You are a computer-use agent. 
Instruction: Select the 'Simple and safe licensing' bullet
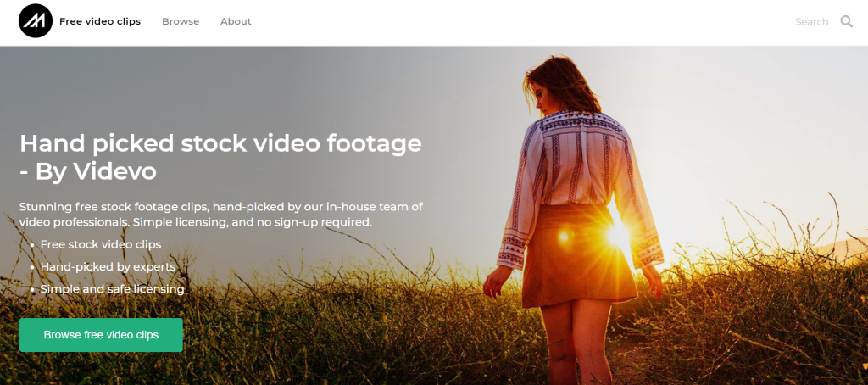click(x=113, y=288)
